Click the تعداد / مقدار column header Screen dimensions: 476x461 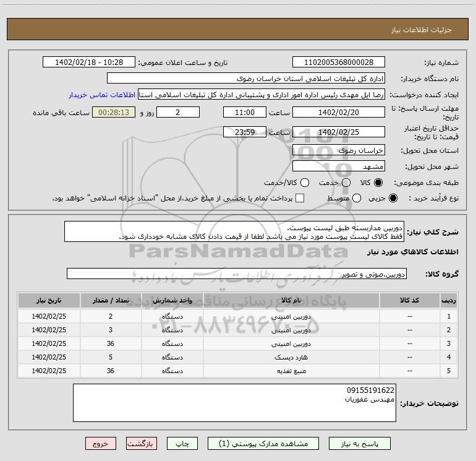click(x=111, y=301)
